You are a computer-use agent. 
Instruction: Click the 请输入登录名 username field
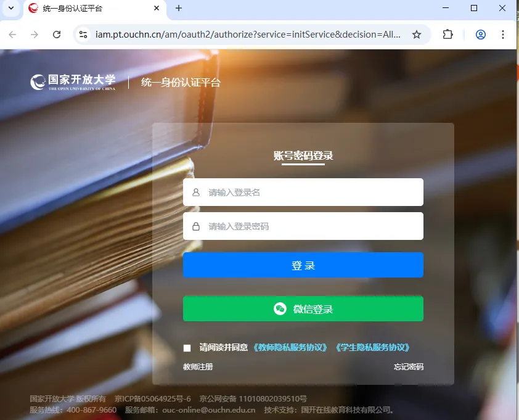point(303,192)
